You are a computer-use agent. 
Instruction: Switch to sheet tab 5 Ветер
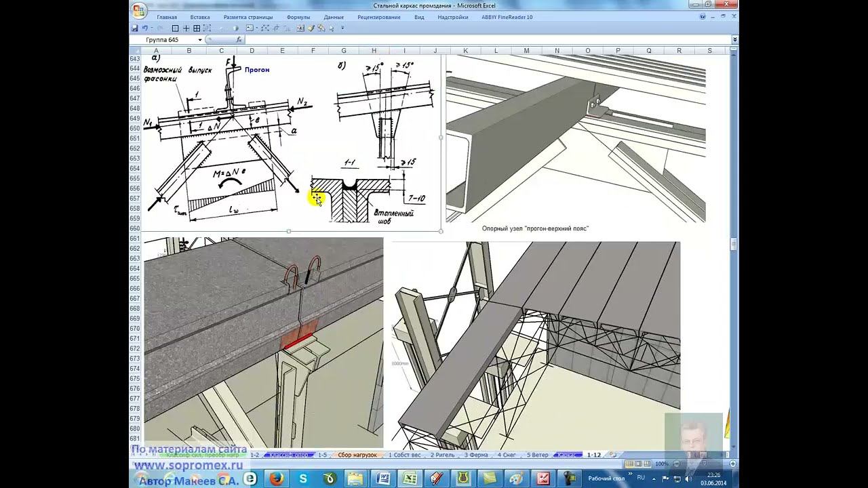tap(538, 455)
